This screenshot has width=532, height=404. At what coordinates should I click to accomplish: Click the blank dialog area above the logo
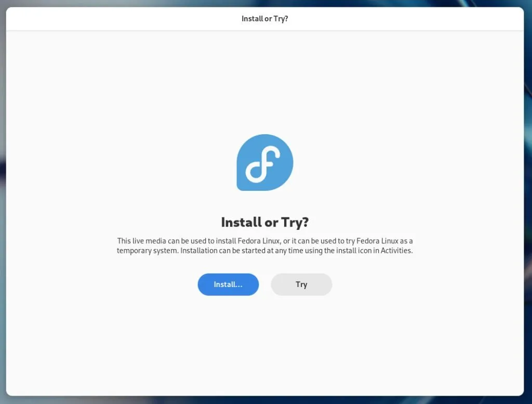[x=265, y=82]
